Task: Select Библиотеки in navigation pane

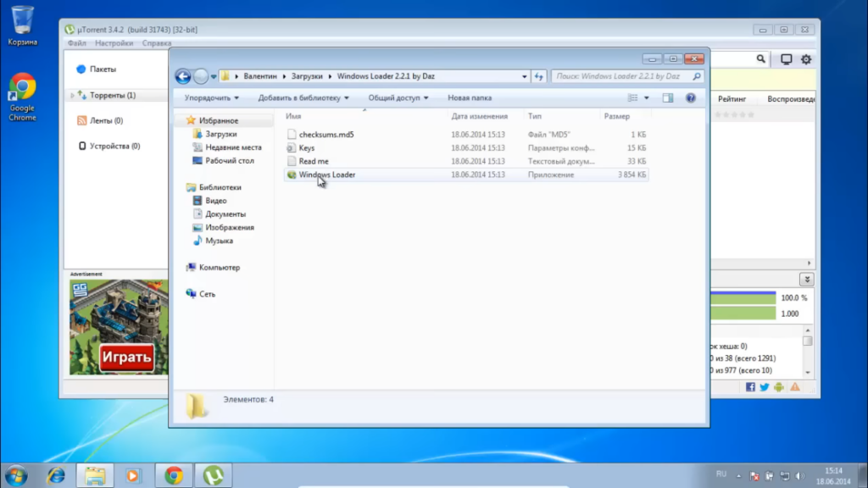Action: click(220, 187)
